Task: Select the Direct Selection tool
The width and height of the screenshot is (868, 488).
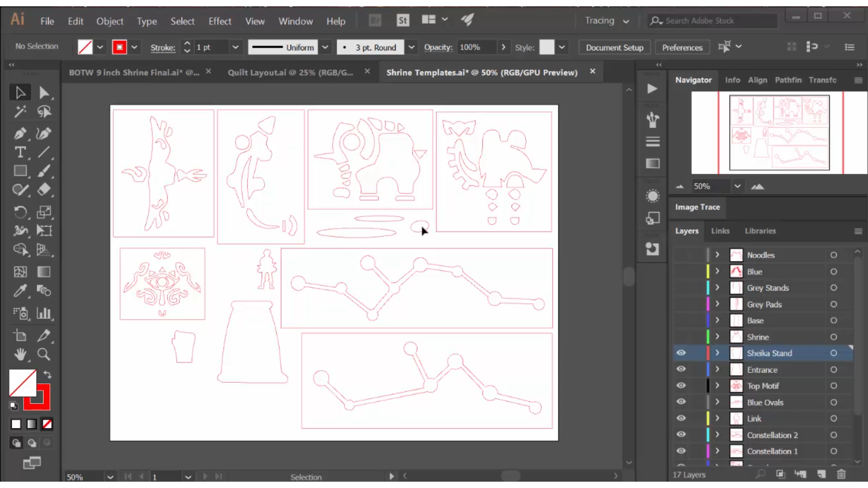Action: pos(44,93)
